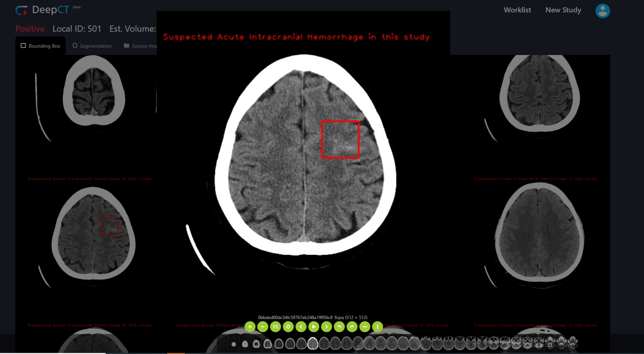
Task: Rotate image clockwise
Action: click(352, 327)
